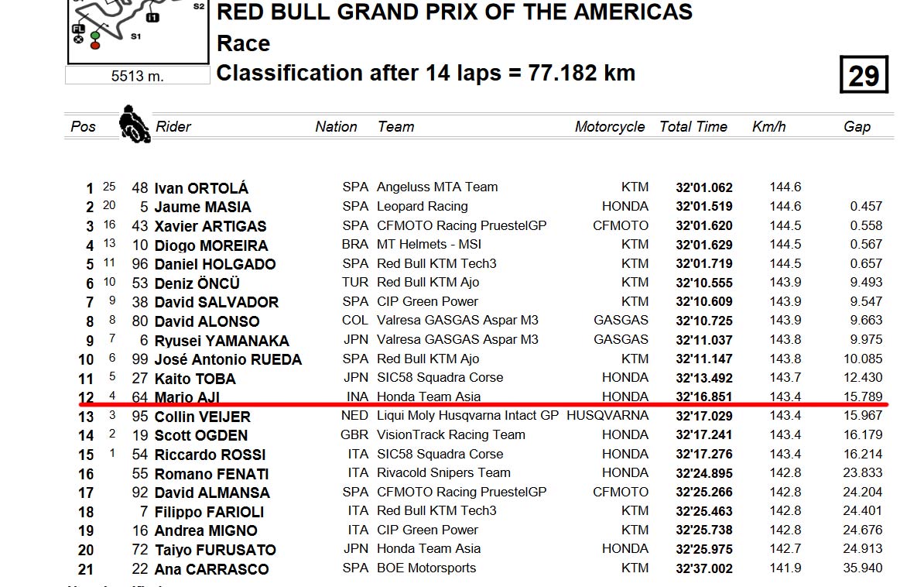Image resolution: width=924 pixels, height=587 pixels.
Task: Click the boxed number 29
Action: 864,75
